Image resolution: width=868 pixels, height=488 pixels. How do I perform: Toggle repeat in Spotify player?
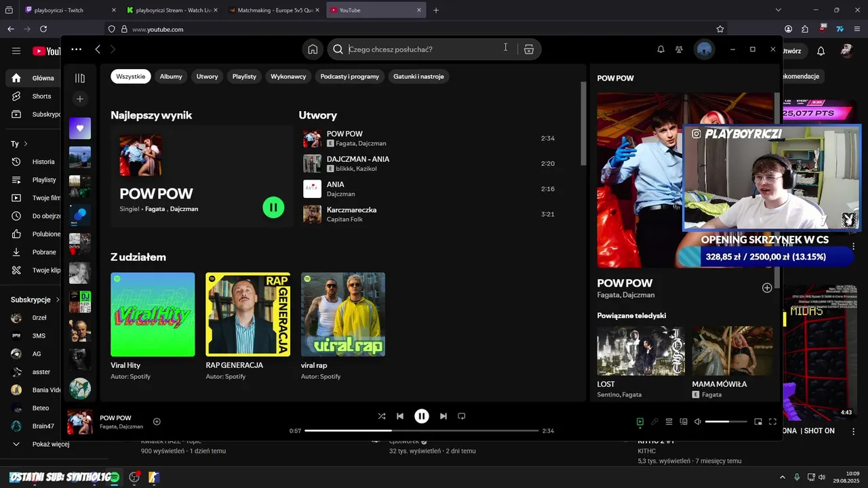click(x=462, y=416)
